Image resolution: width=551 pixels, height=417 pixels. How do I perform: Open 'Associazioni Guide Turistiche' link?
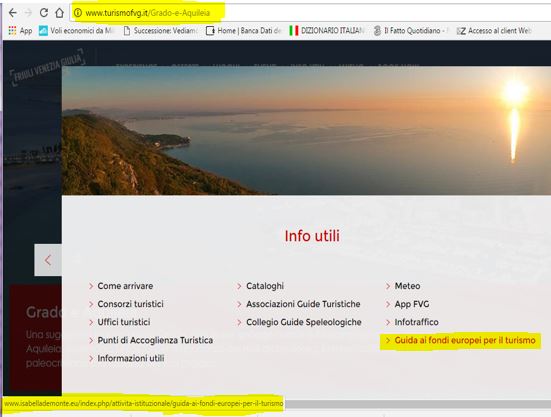point(303,304)
